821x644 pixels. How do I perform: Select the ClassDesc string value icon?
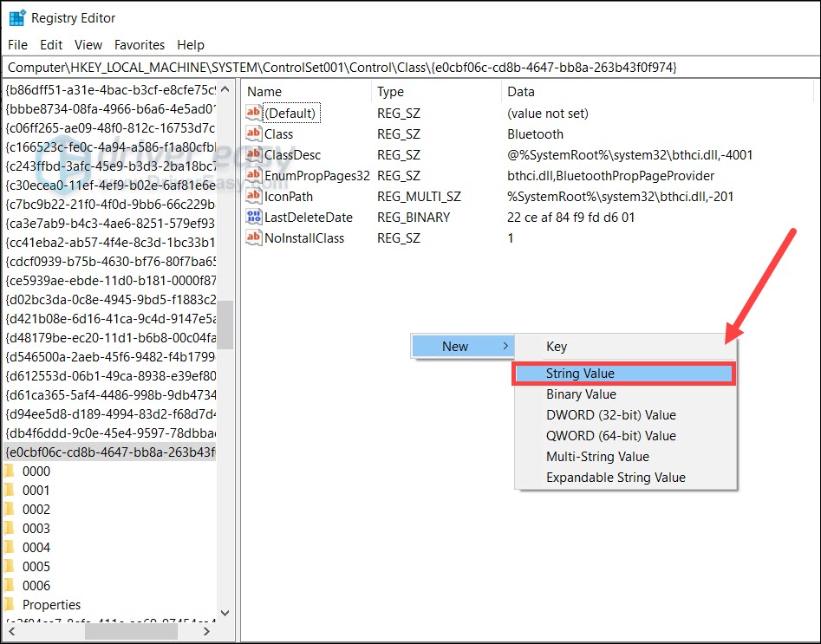[x=254, y=154]
